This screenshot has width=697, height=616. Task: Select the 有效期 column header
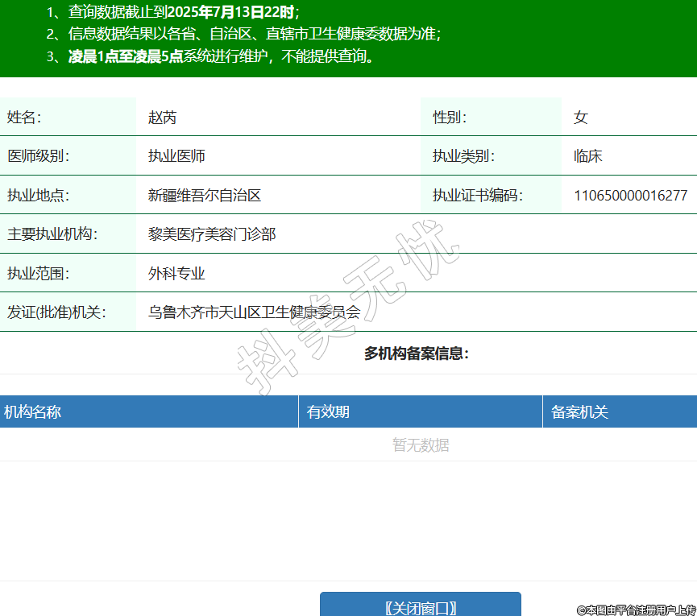pos(328,412)
